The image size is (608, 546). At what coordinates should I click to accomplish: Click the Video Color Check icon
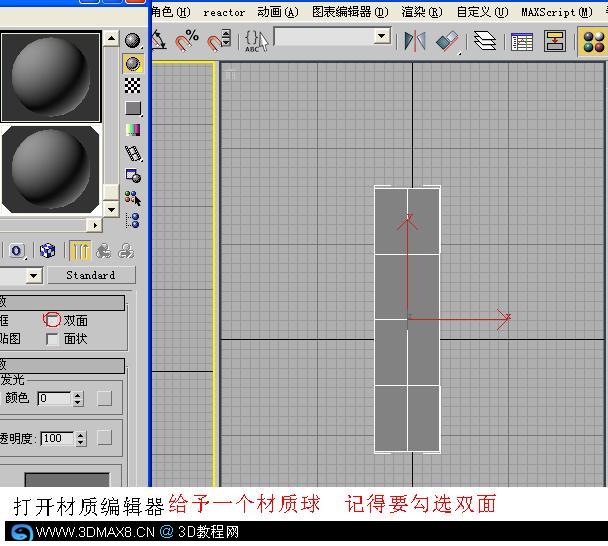point(133,130)
